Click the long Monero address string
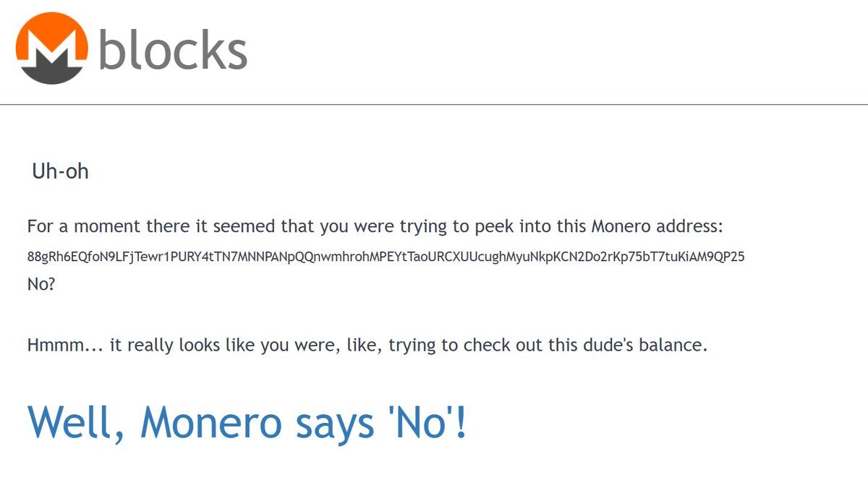The height and width of the screenshot is (488, 868). [x=386, y=257]
